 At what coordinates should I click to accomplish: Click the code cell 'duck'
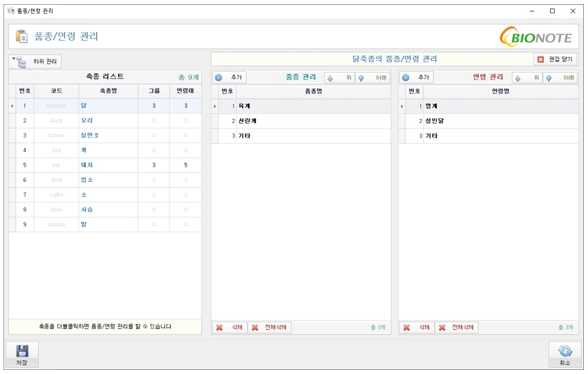56,120
